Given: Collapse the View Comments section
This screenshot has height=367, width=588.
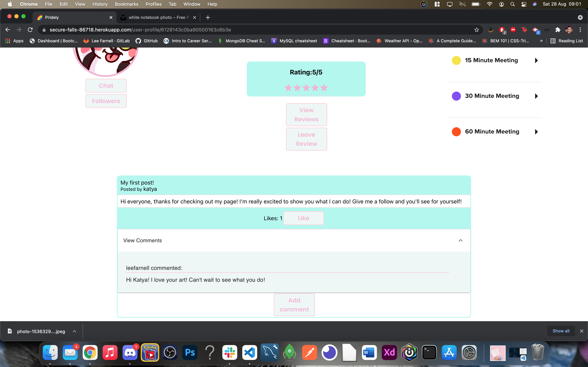Looking at the screenshot, I should click(460, 240).
